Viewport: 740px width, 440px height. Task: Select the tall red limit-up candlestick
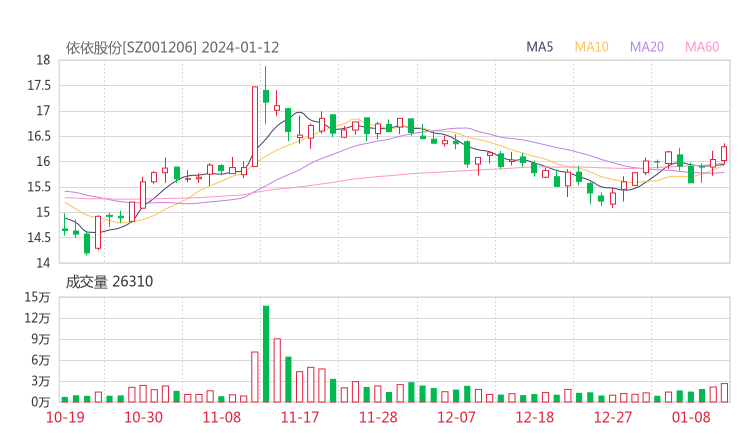click(255, 127)
